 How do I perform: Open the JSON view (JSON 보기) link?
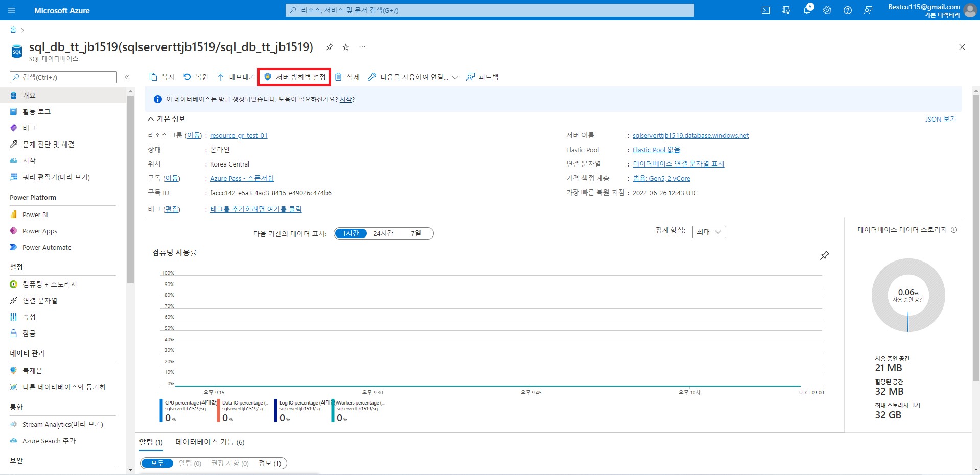pyautogui.click(x=940, y=119)
